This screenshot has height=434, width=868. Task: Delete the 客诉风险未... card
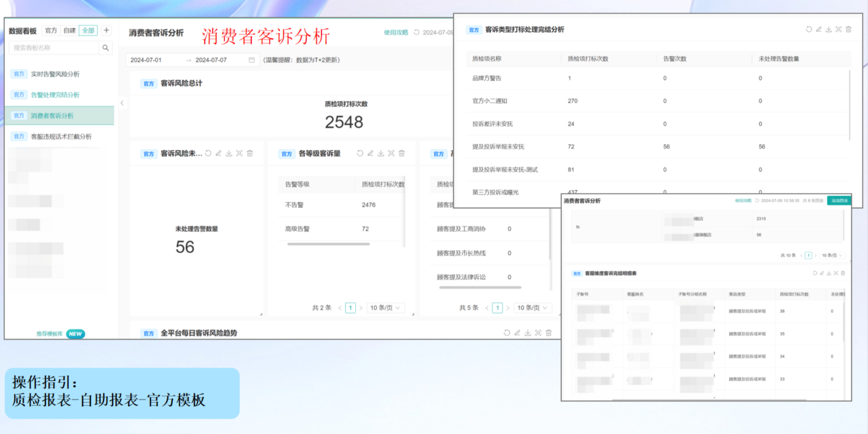[250, 153]
